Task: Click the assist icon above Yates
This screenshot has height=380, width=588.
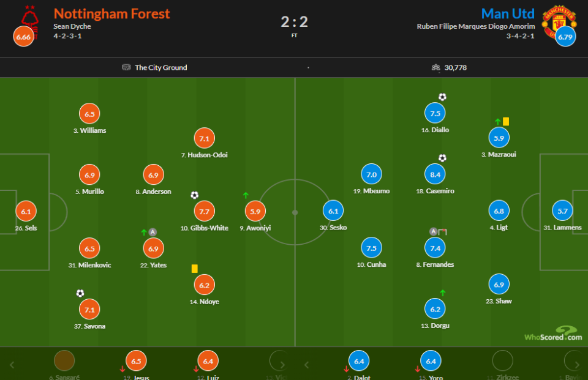Action: coord(153,232)
